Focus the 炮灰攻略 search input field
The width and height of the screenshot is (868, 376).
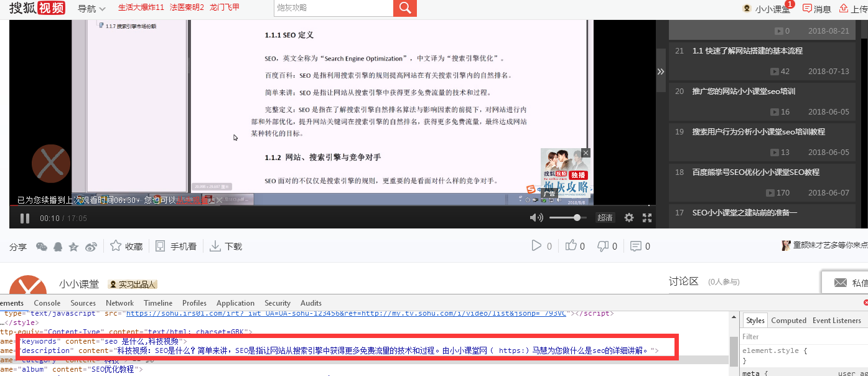pyautogui.click(x=334, y=8)
